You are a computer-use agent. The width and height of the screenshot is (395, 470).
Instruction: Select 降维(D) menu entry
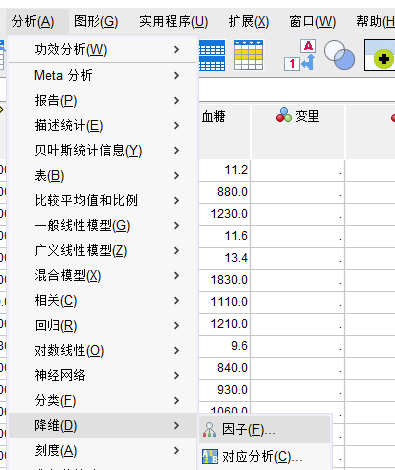(102, 426)
